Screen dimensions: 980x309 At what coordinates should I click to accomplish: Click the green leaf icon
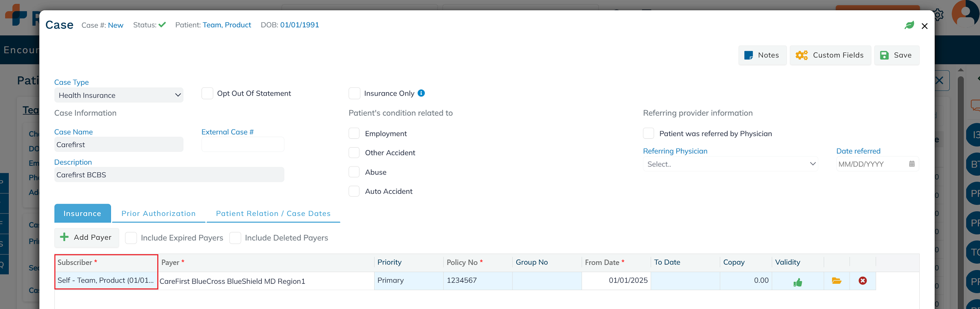(x=909, y=25)
